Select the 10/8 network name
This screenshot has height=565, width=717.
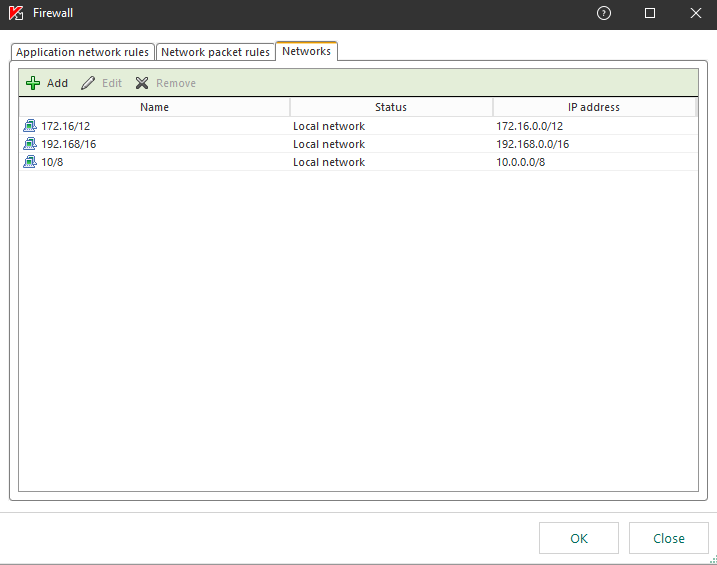click(52, 162)
